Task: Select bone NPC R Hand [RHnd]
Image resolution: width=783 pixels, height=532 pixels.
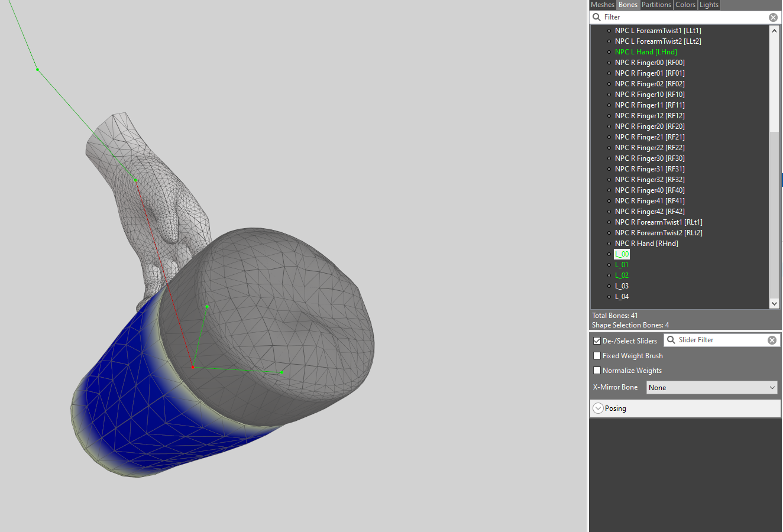Action: [646, 244]
